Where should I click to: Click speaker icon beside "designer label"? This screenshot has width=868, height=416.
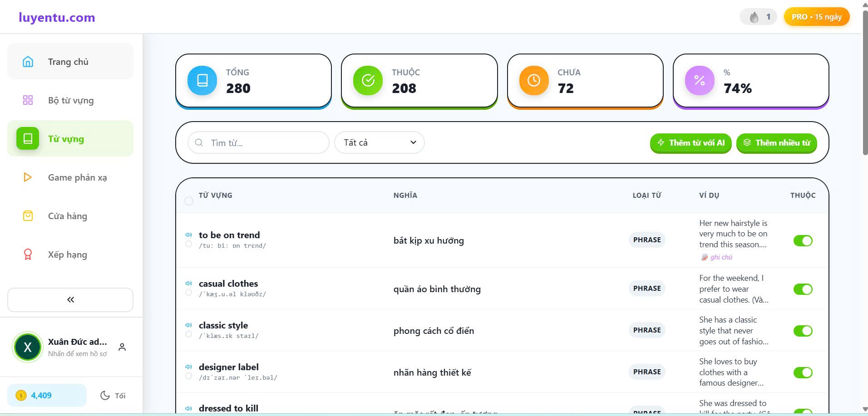pyautogui.click(x=188, y=367)
